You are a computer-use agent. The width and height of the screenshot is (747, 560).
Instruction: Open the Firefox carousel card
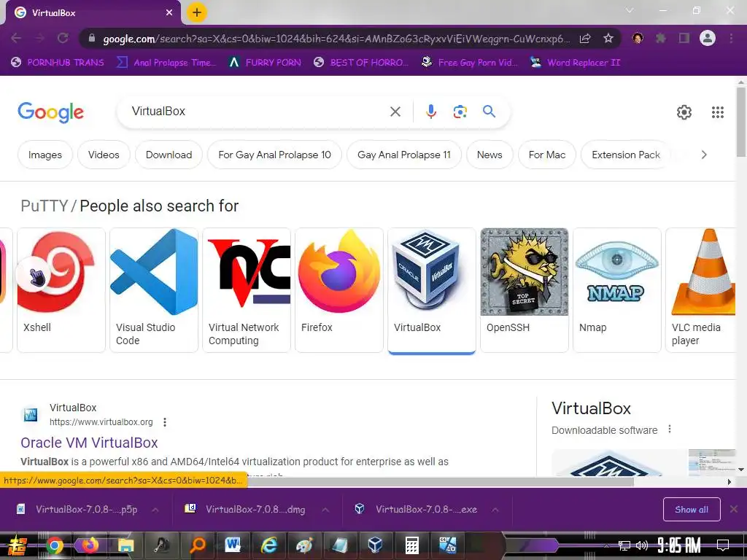[x=339, y=290]
